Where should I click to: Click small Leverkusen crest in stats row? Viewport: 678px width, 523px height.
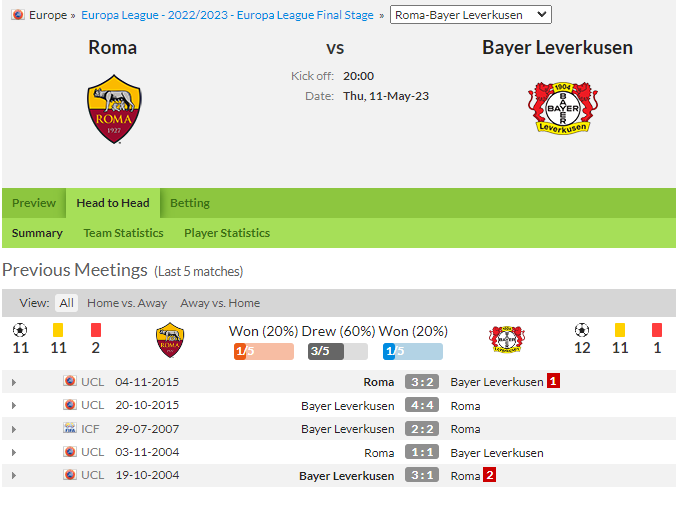click(507, 339)
